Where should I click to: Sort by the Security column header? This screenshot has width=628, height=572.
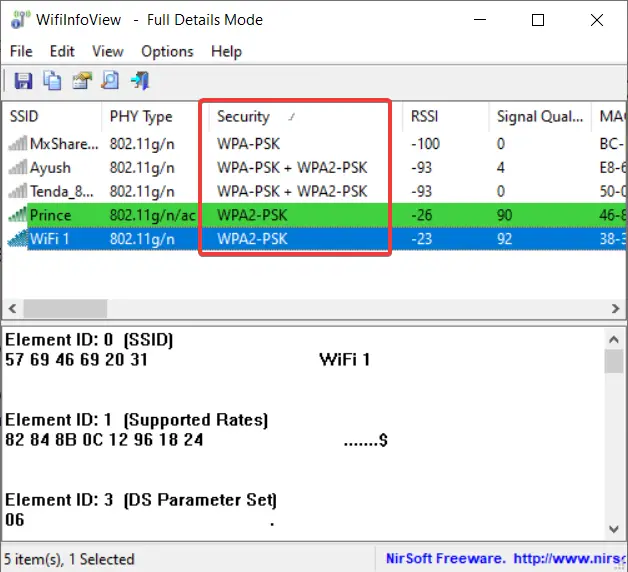305,117
